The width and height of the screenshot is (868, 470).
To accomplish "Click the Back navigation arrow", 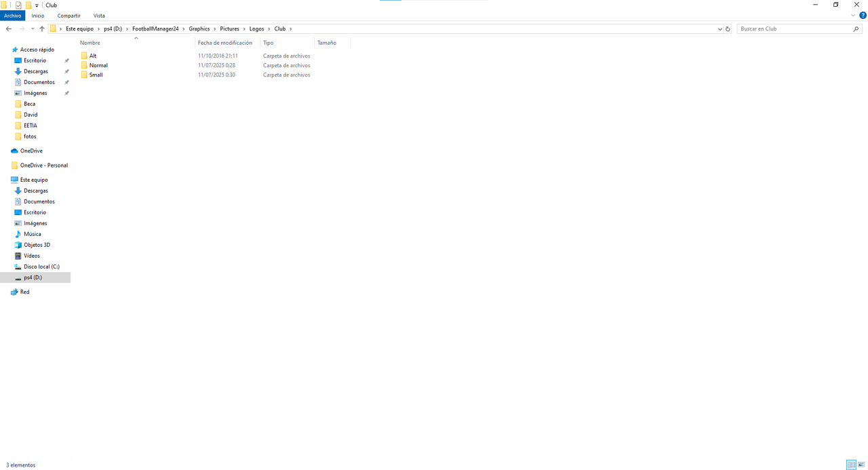I will [x=9, y=29].
